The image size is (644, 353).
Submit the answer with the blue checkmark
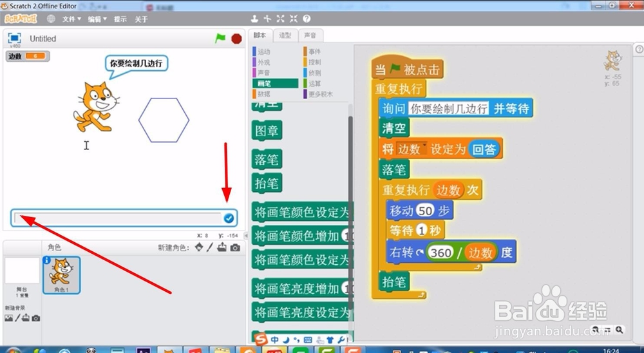point(229,218)
